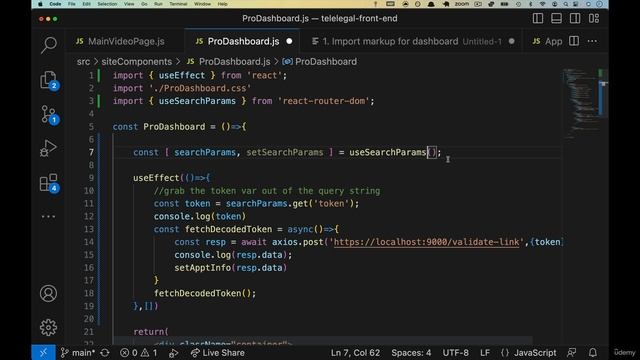Viewport: 640px width, 360px height.
Task: Expand the siteComponents breadcrumb
Action: 137,62
